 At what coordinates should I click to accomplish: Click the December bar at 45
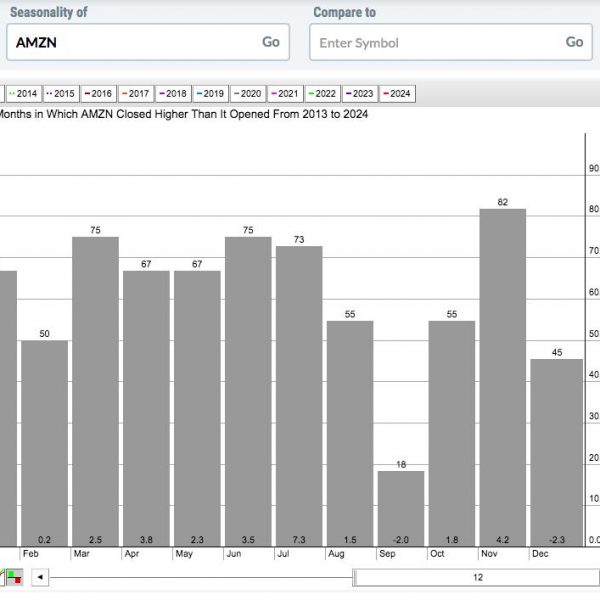coord(556,453)
